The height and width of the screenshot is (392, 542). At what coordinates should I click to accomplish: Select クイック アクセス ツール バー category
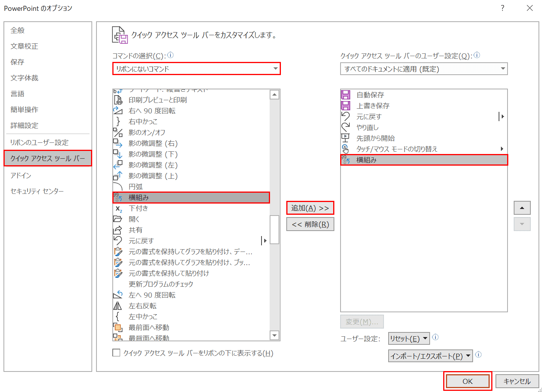coord(48,158)
